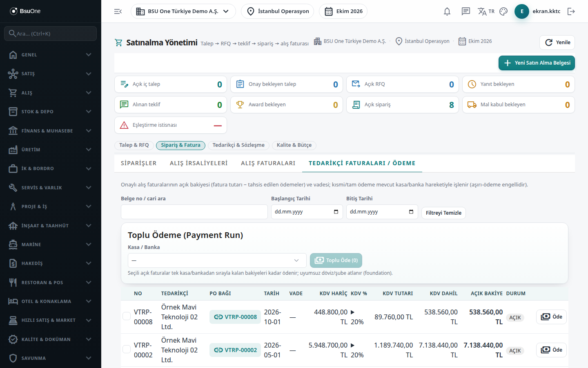Image resolution: width=588 pixels, height=368 pixels.
Task: Switch to the Alış İrsaliyeleri tab
Action: coord(199,163)
